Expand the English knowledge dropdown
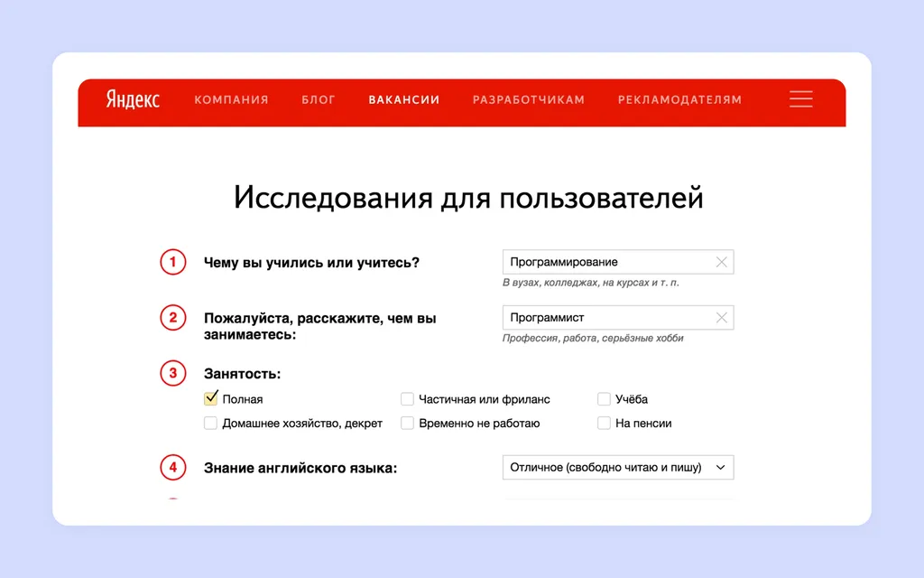The width and height of the screenshot is (924, 578). [618, 467]
